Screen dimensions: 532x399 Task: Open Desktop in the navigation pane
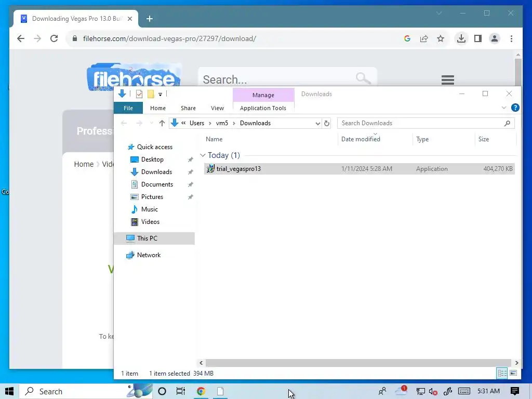click(152, 159)
